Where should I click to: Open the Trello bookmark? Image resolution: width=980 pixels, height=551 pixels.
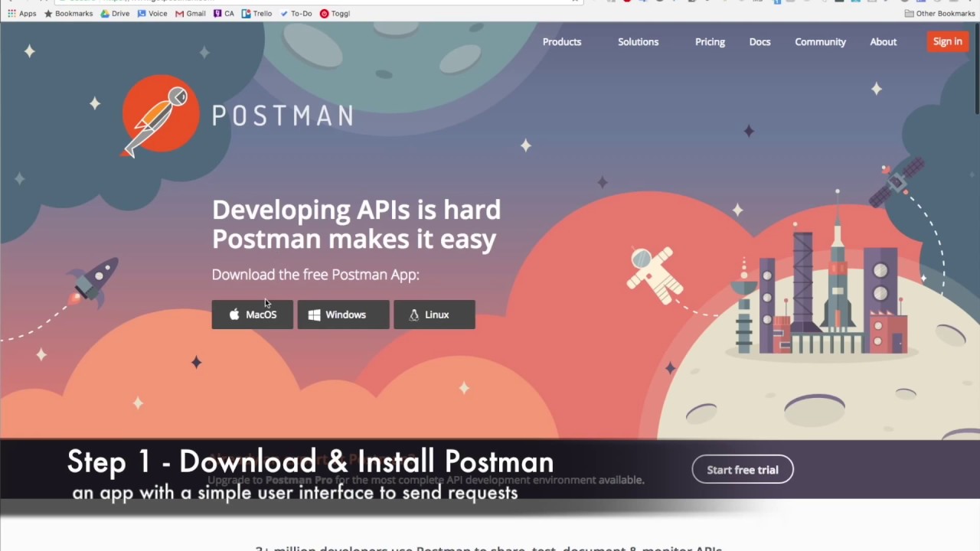tap(256, 13)
